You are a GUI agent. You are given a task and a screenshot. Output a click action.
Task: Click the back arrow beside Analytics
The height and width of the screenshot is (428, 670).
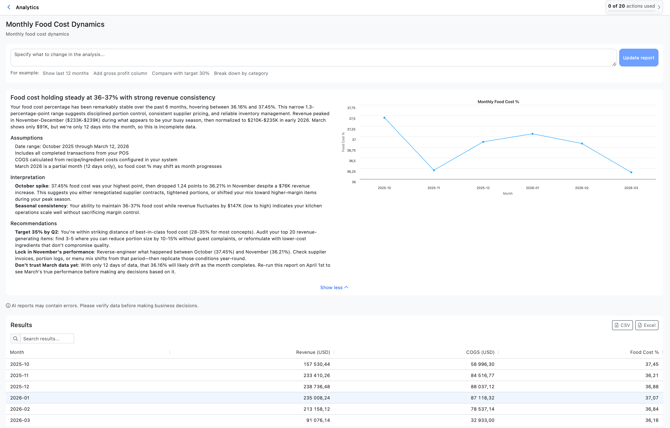[9, 7]
